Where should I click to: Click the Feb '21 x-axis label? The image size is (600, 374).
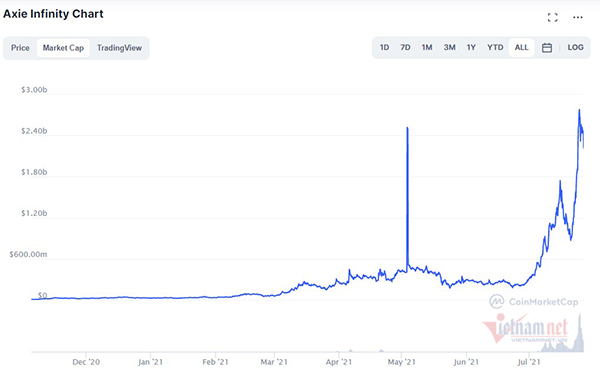click(215, 362)
